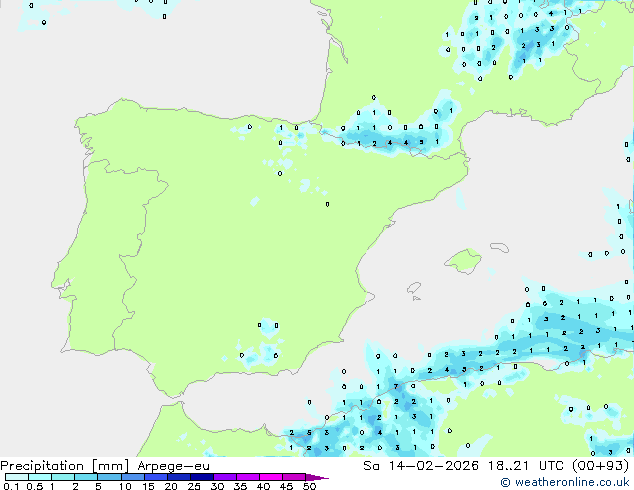The image size is (634, 490).
Task: Select the "(00+93)" forecast offset text
Action: 600,466
